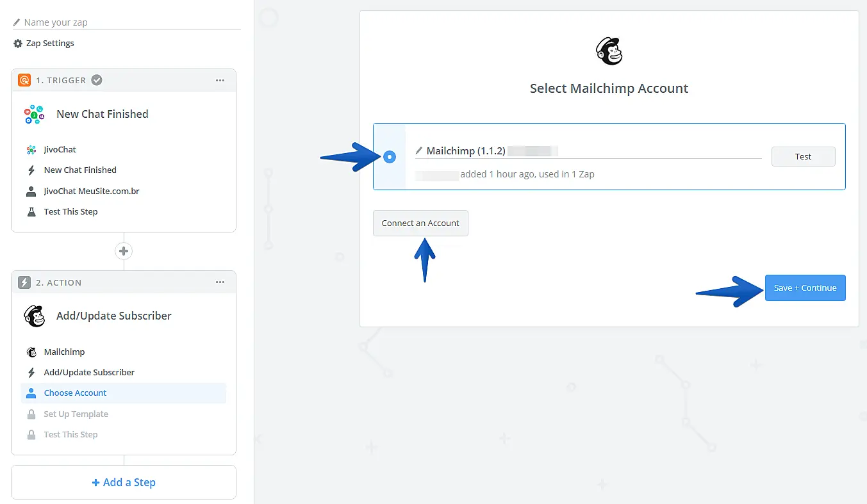Click the Zap Settings gear icon

[x=18, y=44]
